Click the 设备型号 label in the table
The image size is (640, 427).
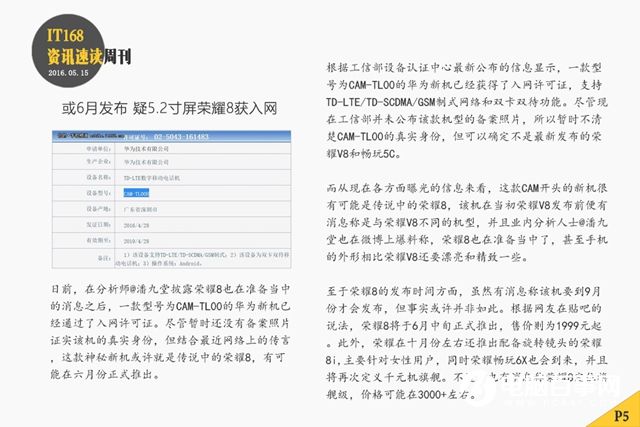click(x=98, y=193)
